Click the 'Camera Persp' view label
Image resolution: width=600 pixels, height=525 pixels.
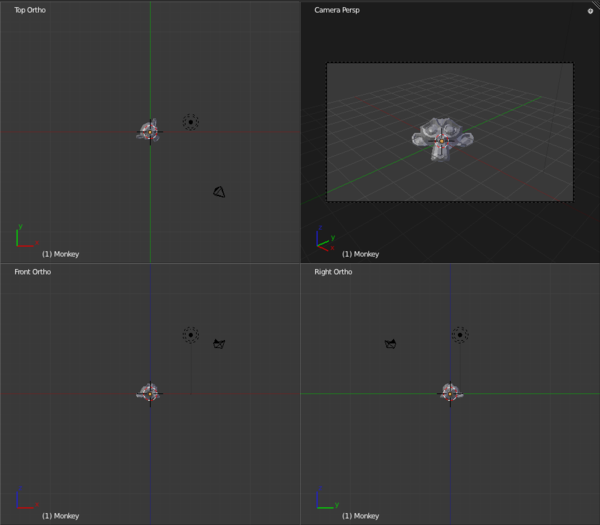(x=337, y=10)
